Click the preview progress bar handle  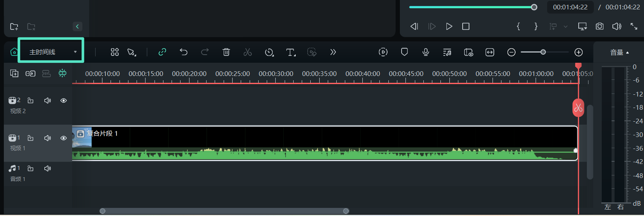[534, 7]
